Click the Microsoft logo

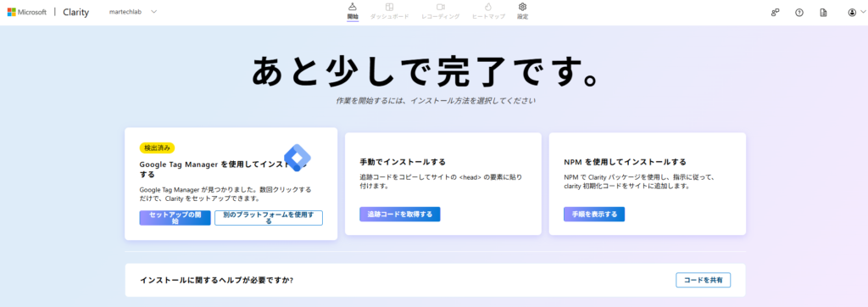(x=26, y=12)
